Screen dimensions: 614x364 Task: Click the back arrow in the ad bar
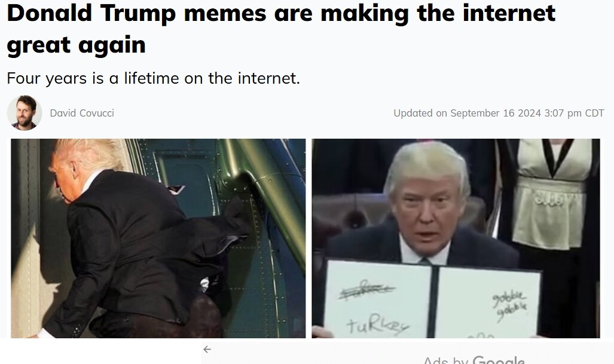[207, 349]
